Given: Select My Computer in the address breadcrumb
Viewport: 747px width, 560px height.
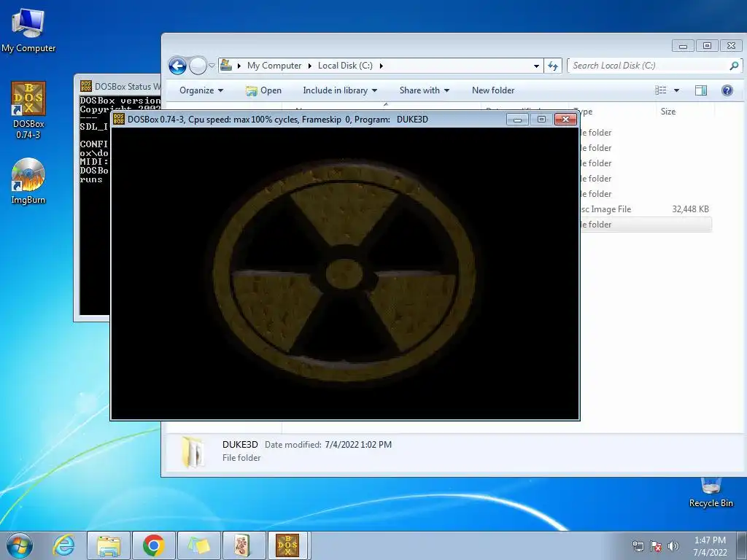Looking at the screenshot, I should (274, 66).
